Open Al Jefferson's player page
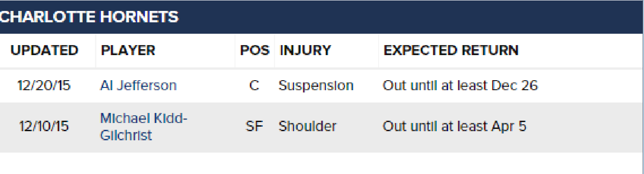Viewport: 644px width, 174px height. coord(138,86)
